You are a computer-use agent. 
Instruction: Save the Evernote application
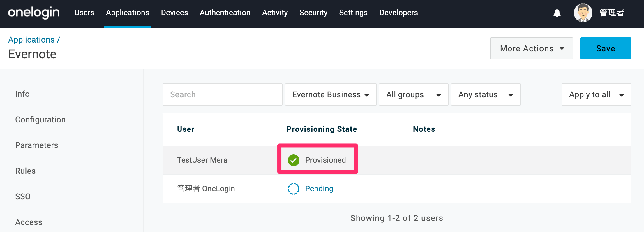[606, 48]
